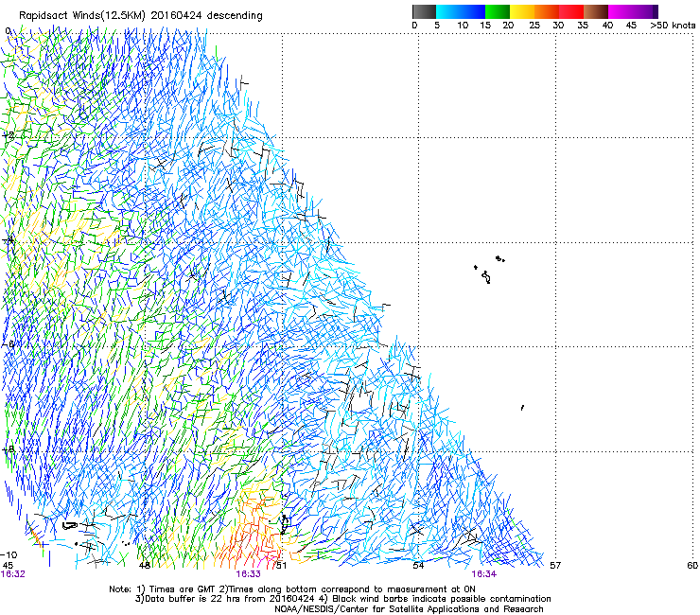Click the '35' legend scale label
The image size is (700, 615).
tap(583, 26)
